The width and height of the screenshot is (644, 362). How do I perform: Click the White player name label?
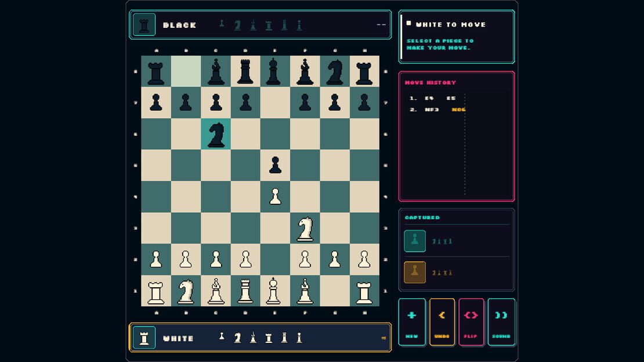[x=178, y=339]
